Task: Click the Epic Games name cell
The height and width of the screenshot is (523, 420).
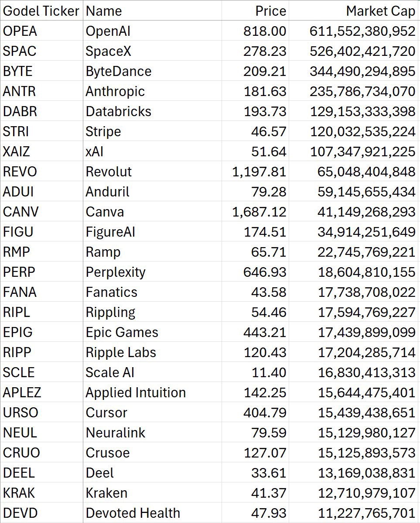Action: coord(122,332)
